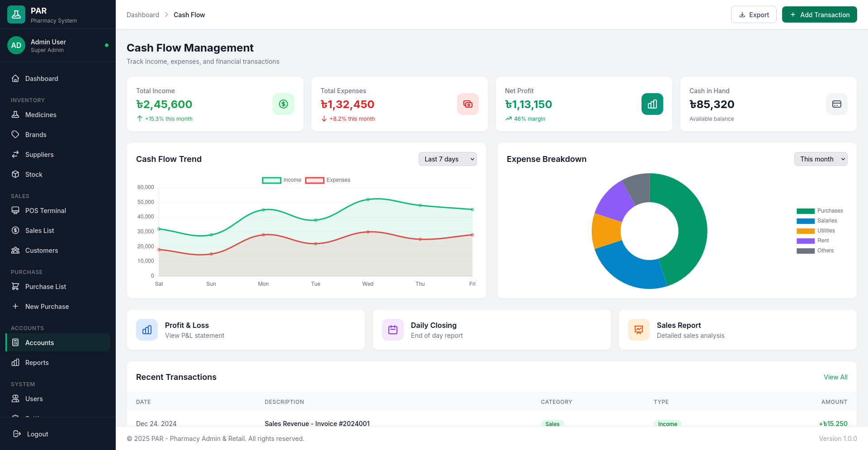
Task: Select Reports in the sidebar menu
Action: click(37, 362)
